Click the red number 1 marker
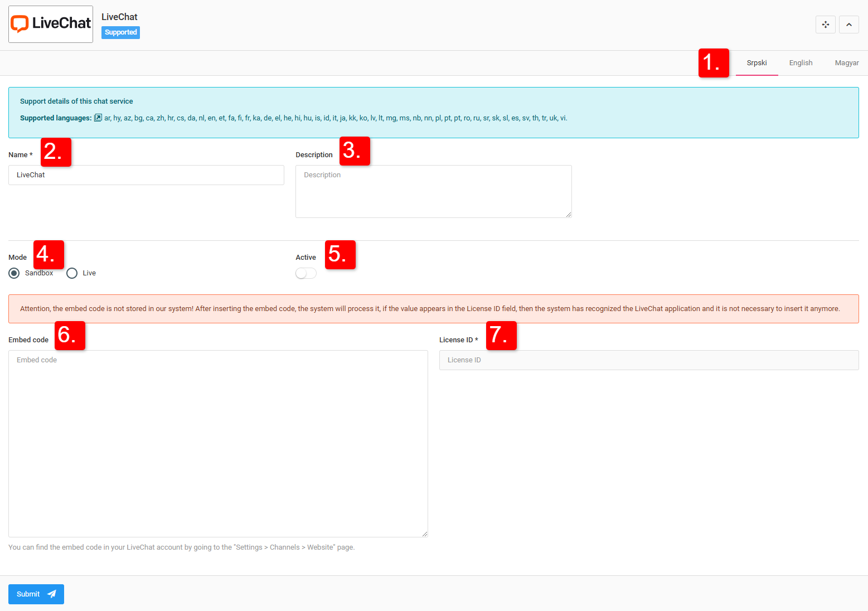The height and width of the screenshot is (611, 868). pos(714,63)
